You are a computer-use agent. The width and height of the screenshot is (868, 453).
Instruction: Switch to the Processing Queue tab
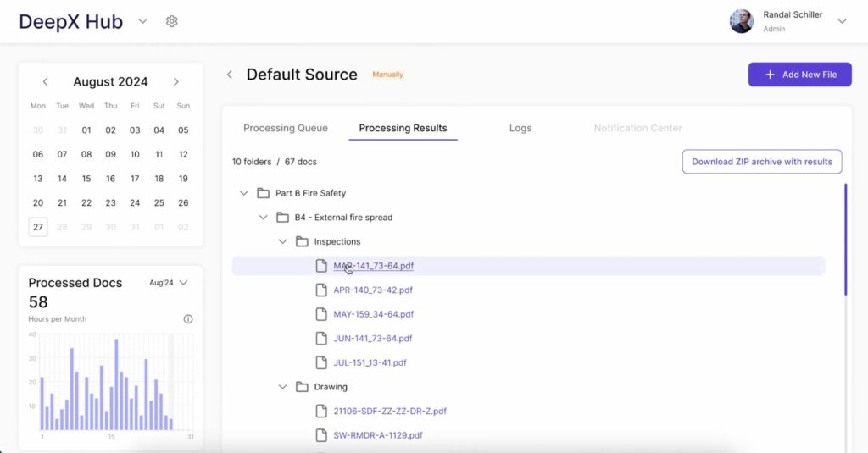tap(286, 128)
